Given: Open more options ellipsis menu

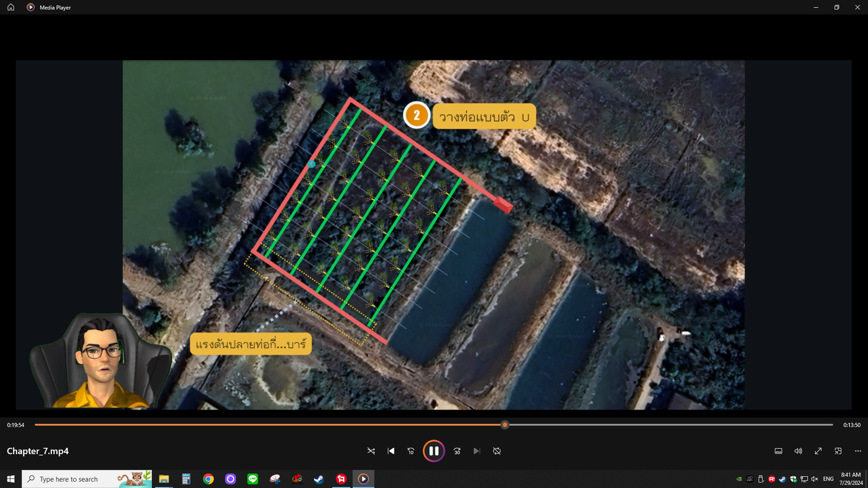Looking at the screenshot, I should (x=858, y=451).
